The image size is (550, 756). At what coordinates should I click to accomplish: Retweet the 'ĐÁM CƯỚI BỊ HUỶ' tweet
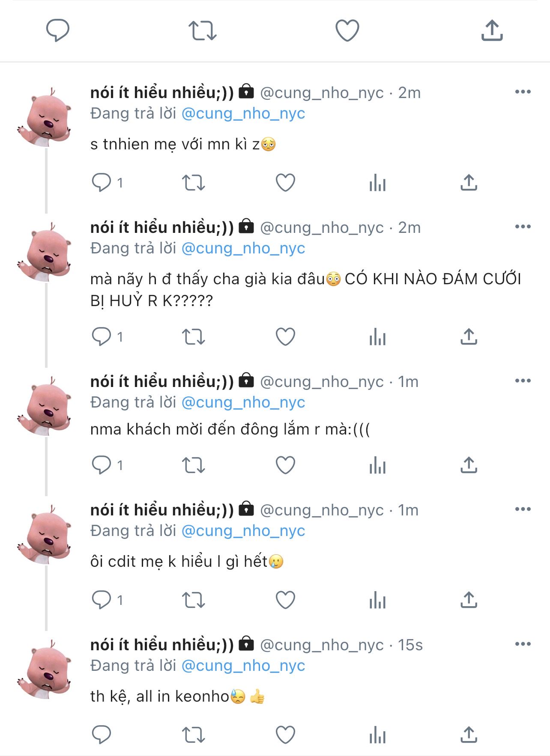[x=194, y=336]
